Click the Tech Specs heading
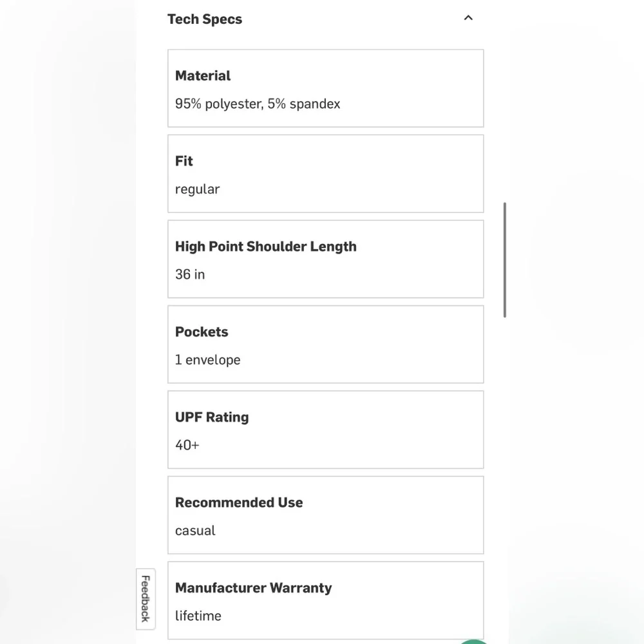The image size is (644, 644). click(205, 19)
